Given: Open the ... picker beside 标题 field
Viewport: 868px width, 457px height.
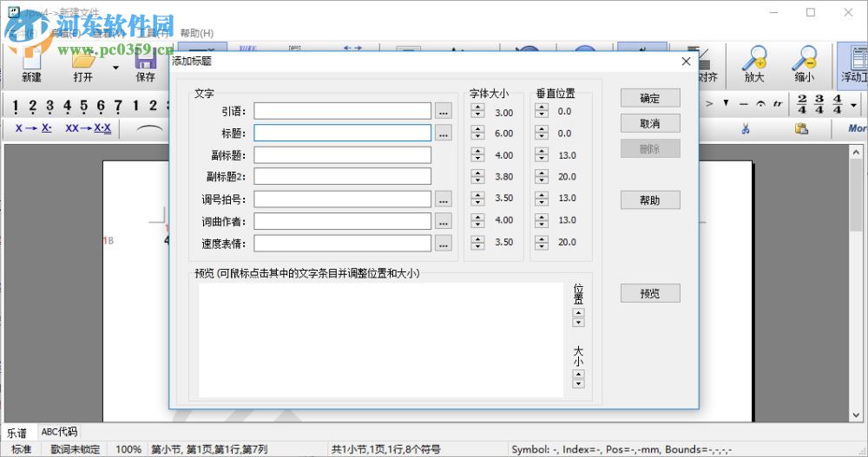Looking at the screenshot, I should point(443,134).
